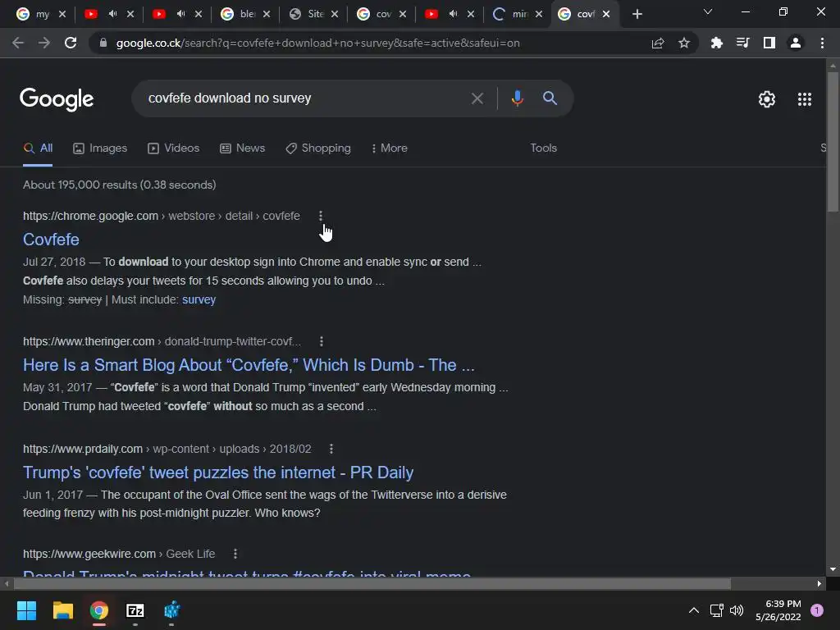840x630 pixels.
Task: Mute the third YouTube tab audio
Action: [453, 14]
